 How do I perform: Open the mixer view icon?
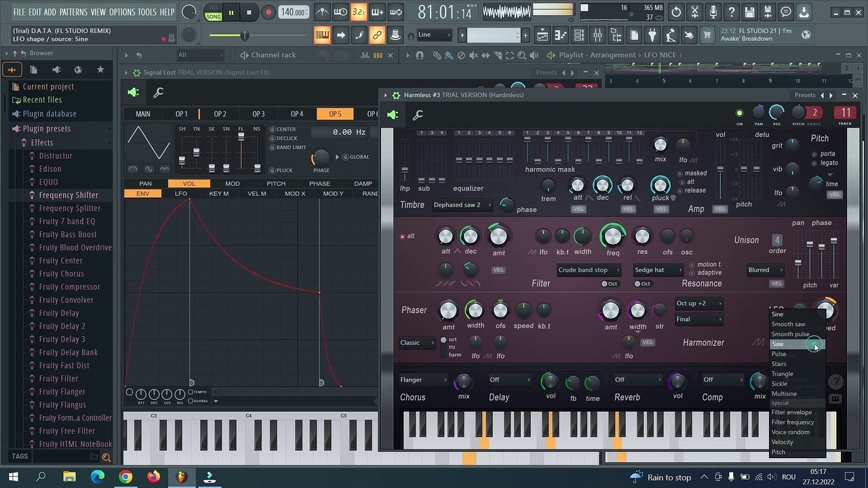pyautogui.click(x=597, y=35)
